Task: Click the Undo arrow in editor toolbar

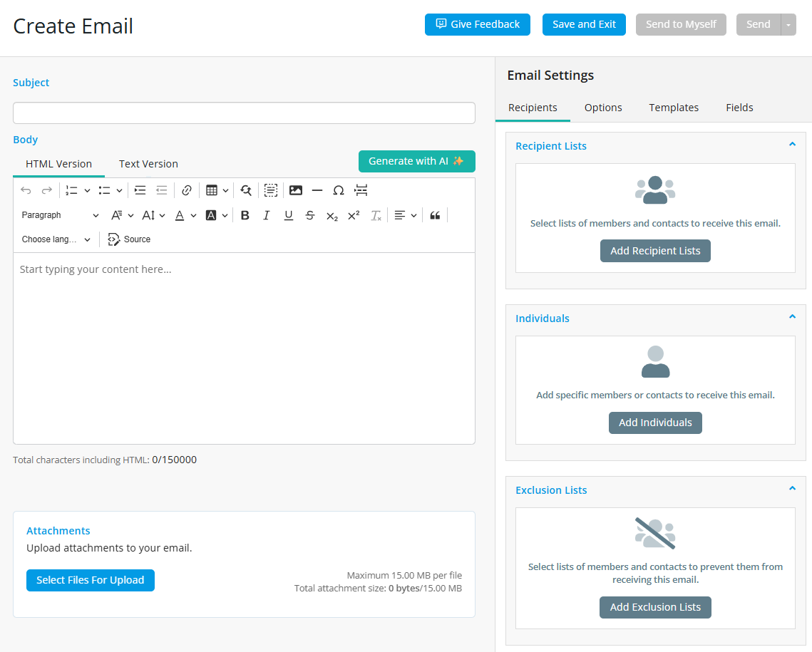Action: [x=26, y=190]
